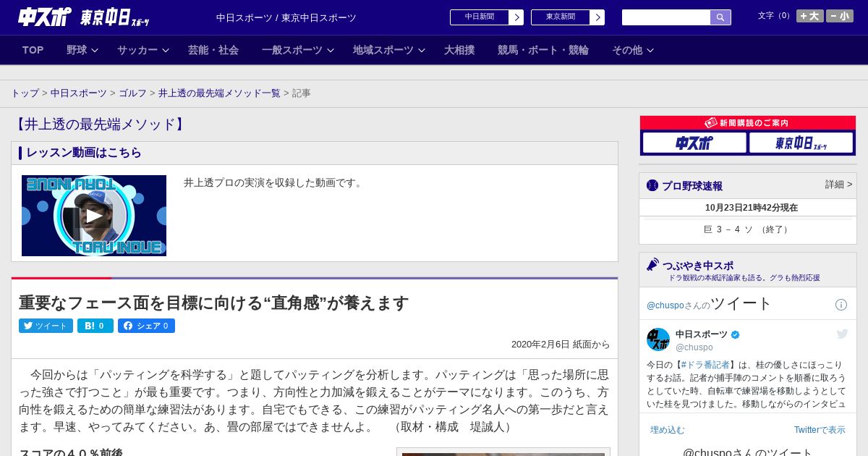
Task: Click 井上透の最先端メソッド一覧 breadcrumb link
Action: (x=219, y=93)
